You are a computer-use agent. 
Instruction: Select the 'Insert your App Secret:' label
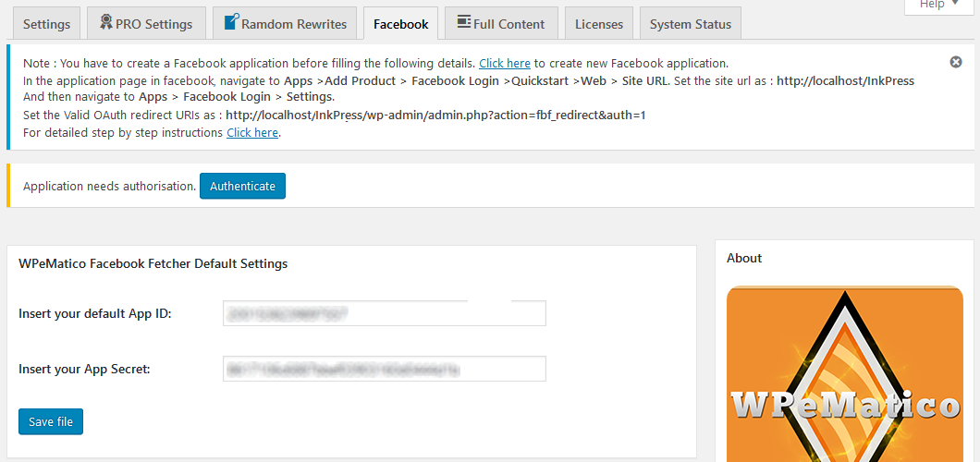(84, 369)
